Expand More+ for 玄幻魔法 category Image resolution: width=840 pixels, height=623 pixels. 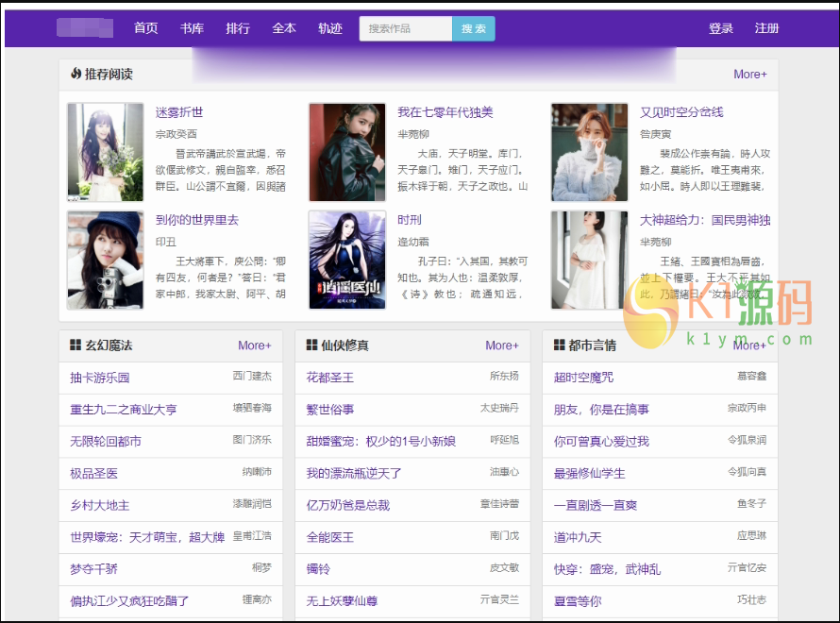pos(254,345)
